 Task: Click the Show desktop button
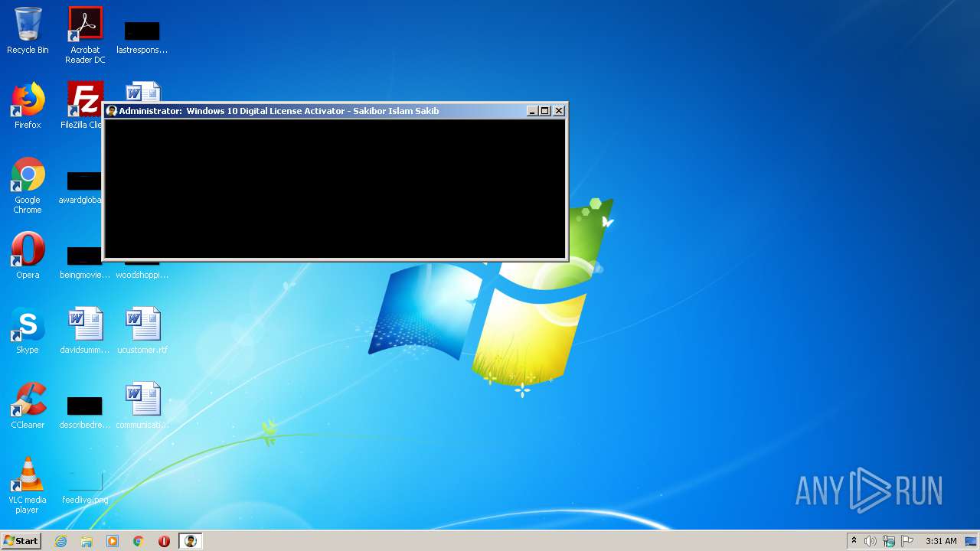[x=972, y=541]
